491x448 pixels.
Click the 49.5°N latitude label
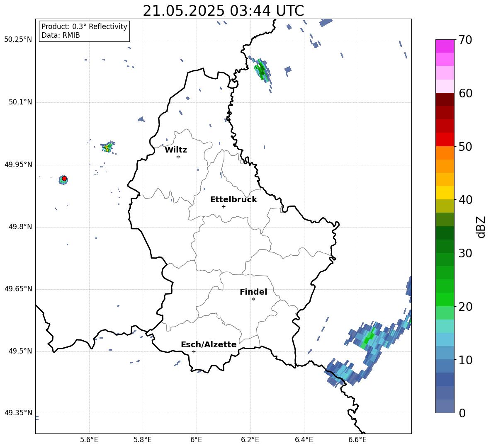point(20,351)
